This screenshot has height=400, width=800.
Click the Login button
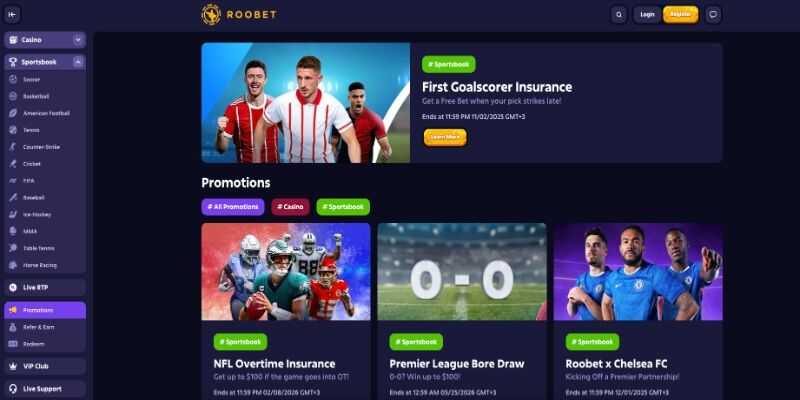coord(647,15)
